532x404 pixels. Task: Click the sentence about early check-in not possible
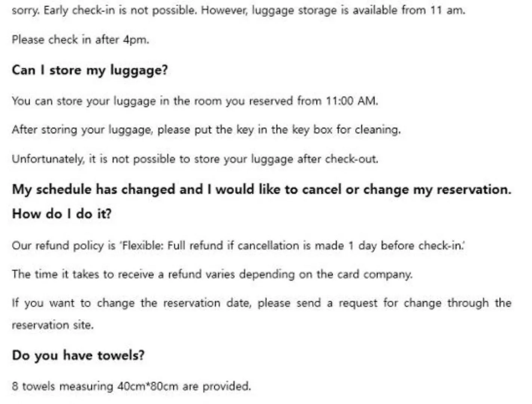[239, 10]
